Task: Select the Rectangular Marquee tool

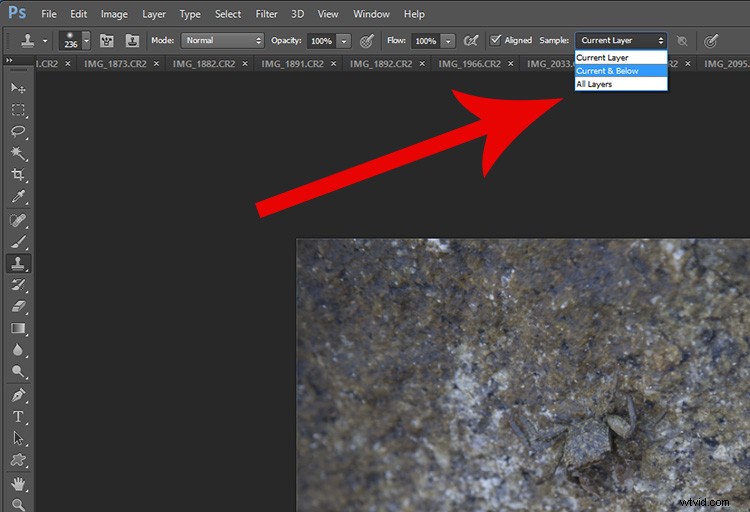Action: (x=18, y=110)
